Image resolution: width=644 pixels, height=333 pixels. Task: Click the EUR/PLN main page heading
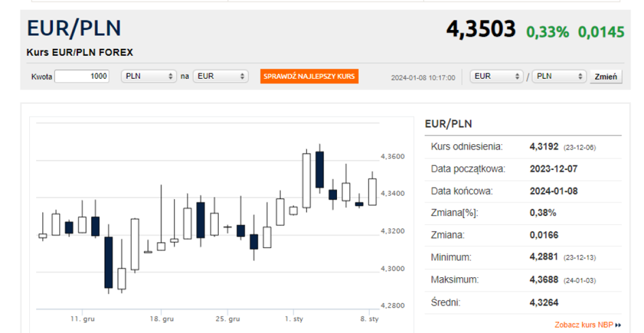click(x=74, y=29)
